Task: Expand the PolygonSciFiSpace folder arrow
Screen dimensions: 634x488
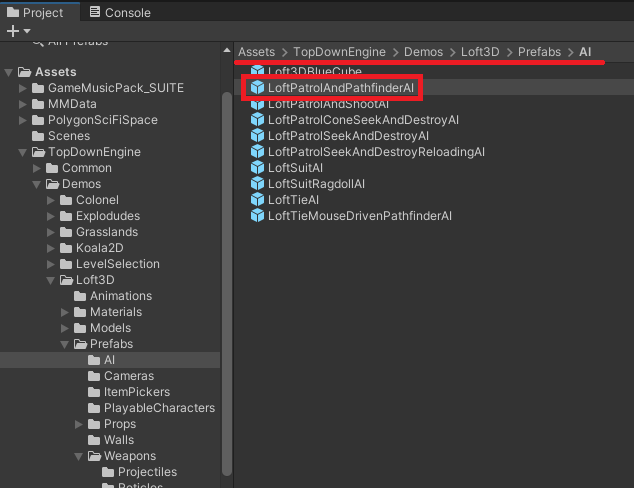Action: click(23, 120)
